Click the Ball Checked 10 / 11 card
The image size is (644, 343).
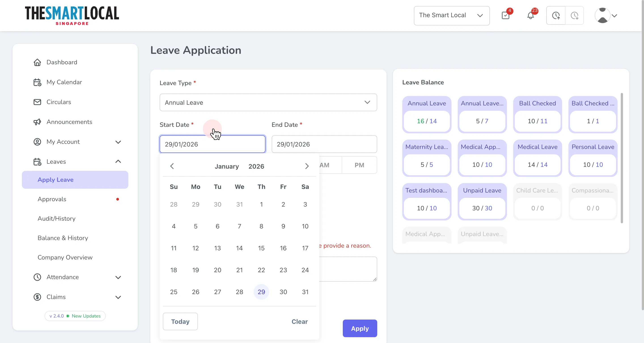tap(538, 115)
